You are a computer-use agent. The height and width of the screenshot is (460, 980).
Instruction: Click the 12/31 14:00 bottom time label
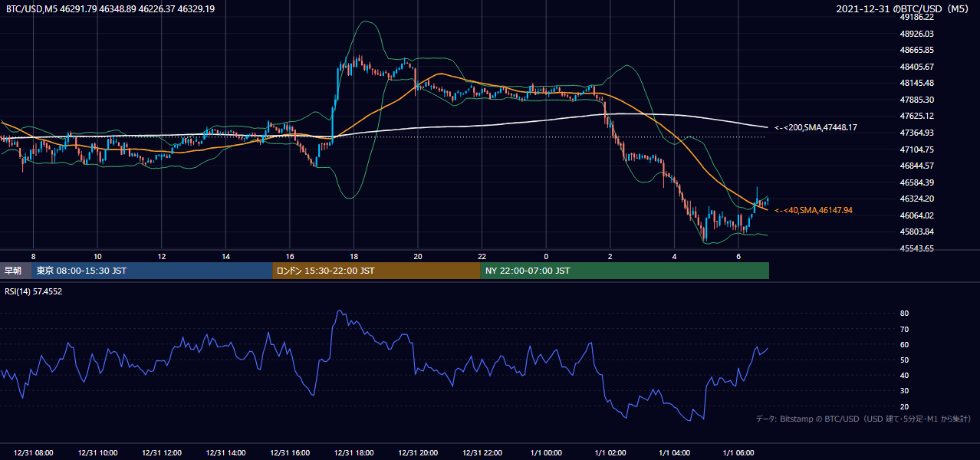point(225,453)
